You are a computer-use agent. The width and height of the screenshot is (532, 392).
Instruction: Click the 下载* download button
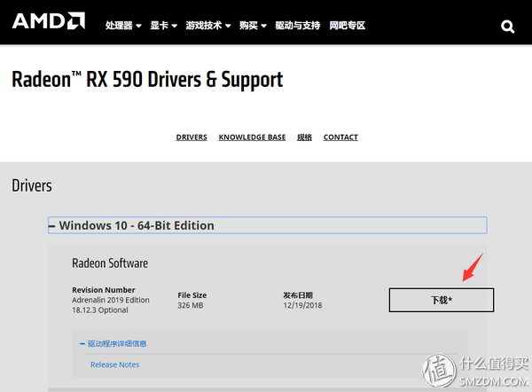coord(441,300)
